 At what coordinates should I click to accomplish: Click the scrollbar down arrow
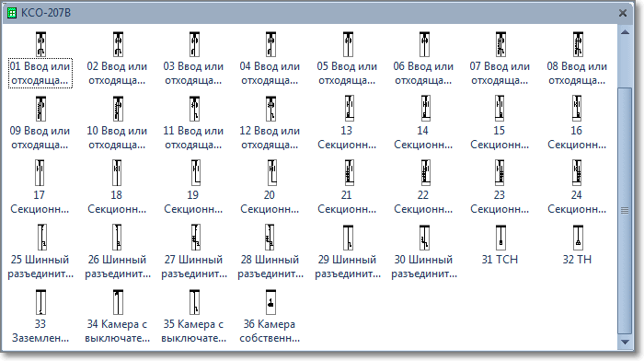(625, 342)
